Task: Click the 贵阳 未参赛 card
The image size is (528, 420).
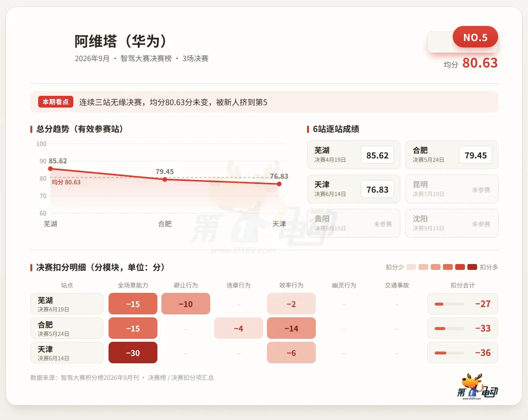Action: click(353, 223)
